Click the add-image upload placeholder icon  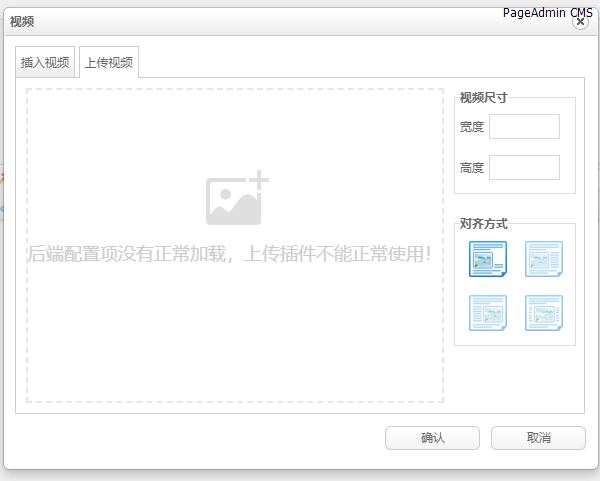(x=237, y=198)
